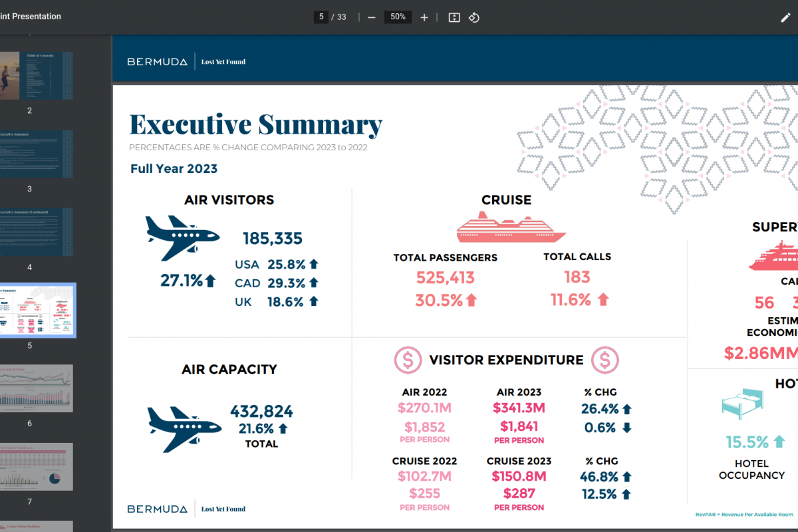The width and height of the screenshot is (798, 532).
Task: Click the Executive Summary heading
Action: [x=255, y=125]
